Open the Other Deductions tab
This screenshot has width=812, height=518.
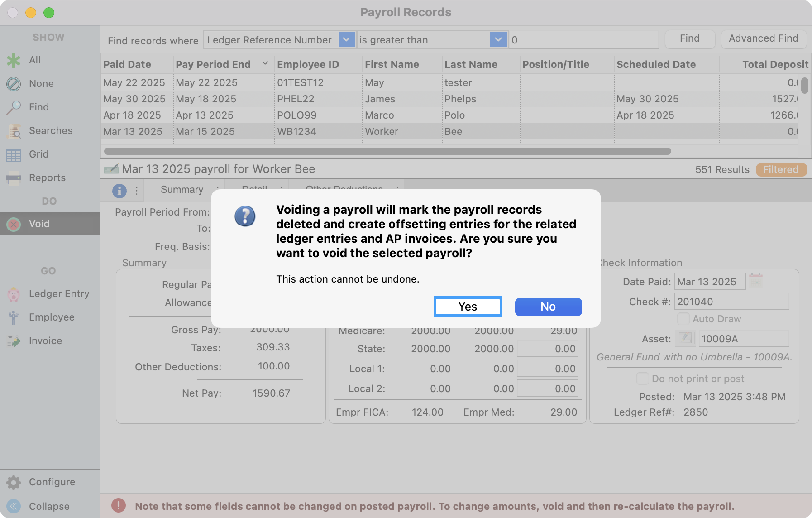tap(346, 189)
